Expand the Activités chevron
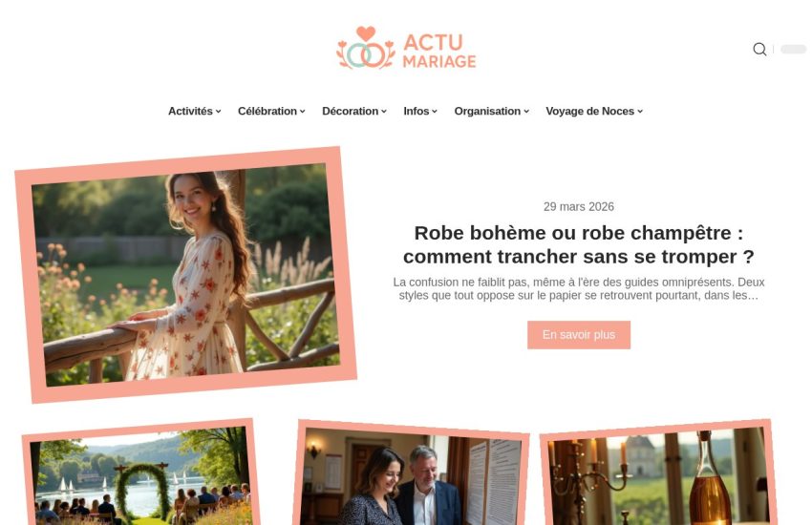The width and height of the screenshot is (812, 525). (x=219, y=112)
